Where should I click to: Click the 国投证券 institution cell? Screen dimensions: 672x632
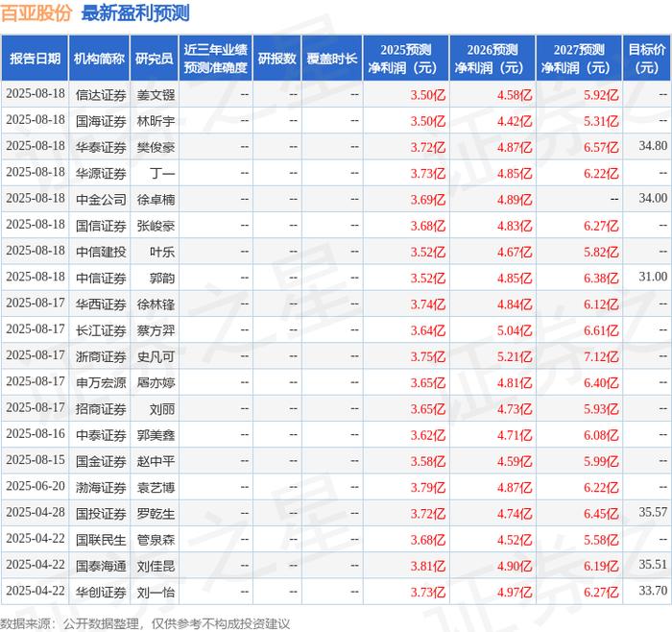[101, 513]
